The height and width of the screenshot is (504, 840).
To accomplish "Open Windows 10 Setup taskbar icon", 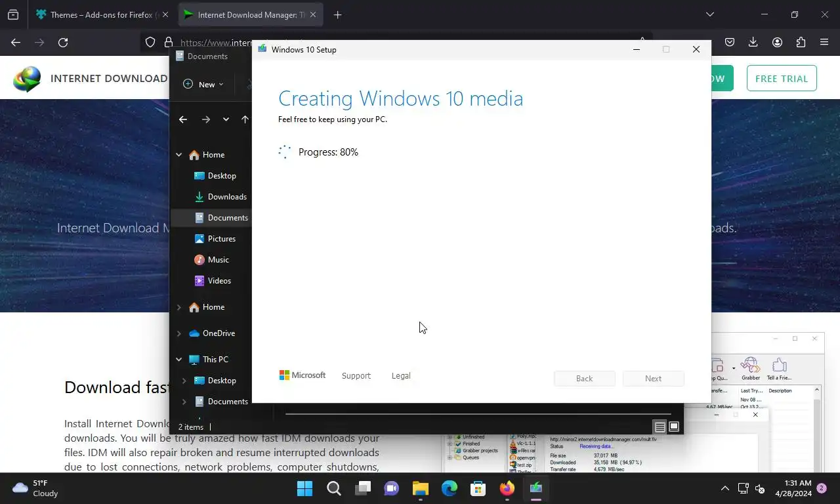I will pos(535,488).
